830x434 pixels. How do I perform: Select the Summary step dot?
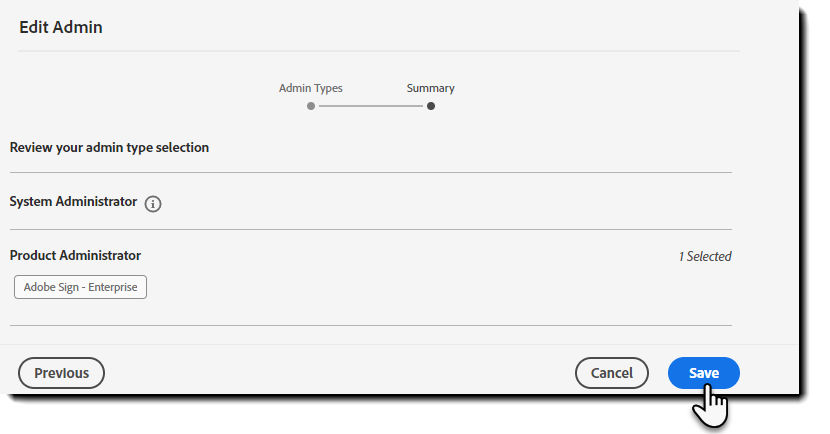pyautogui.click(x=431, y=106)
